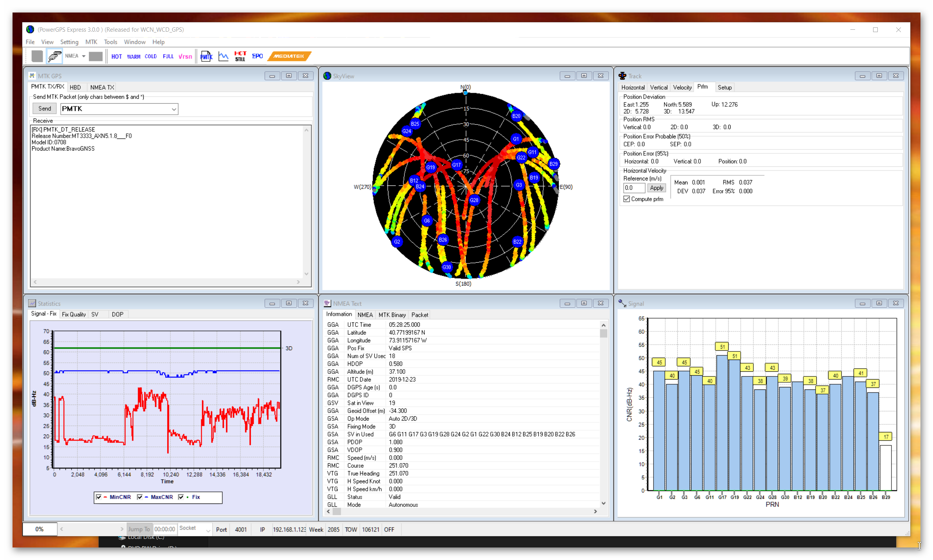Open the Window menu
The width and height of the screenshot is (933, 560).
(x=135, y=42)
